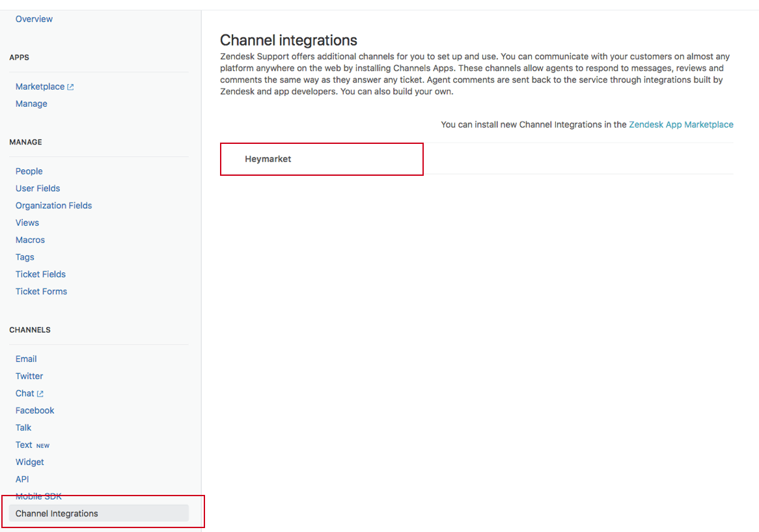Open User Fields in sidebar
The image size is (759, 532).
38,188
